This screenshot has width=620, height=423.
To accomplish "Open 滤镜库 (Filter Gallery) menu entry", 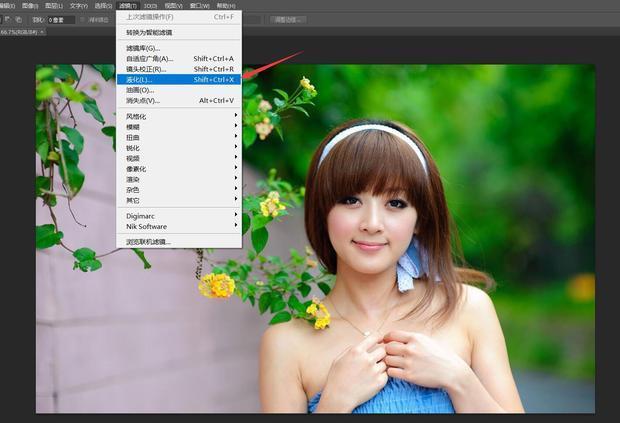I will 143,47.
